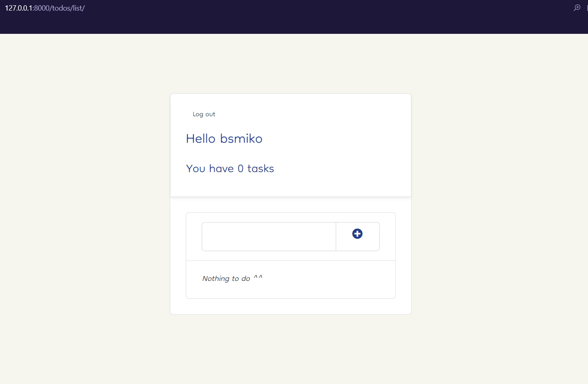Click the add button beside the task input
588x384 pixels.
(357, 236)
